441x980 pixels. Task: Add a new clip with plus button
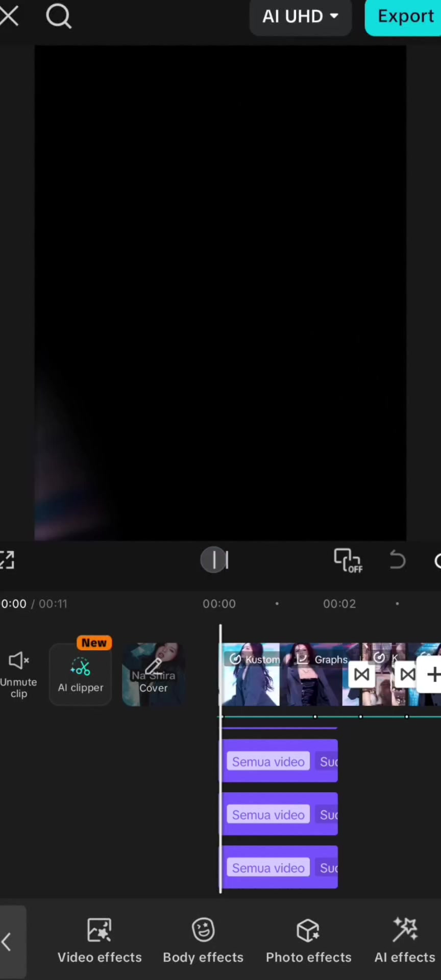pyautogui.click(x=432, y=675)
